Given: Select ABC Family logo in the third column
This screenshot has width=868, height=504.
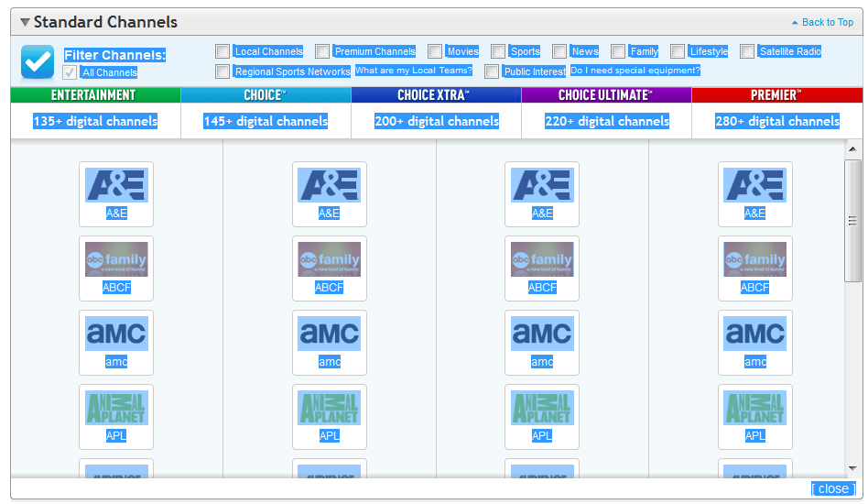Looking at the screenshot, I should click(542, 259).
